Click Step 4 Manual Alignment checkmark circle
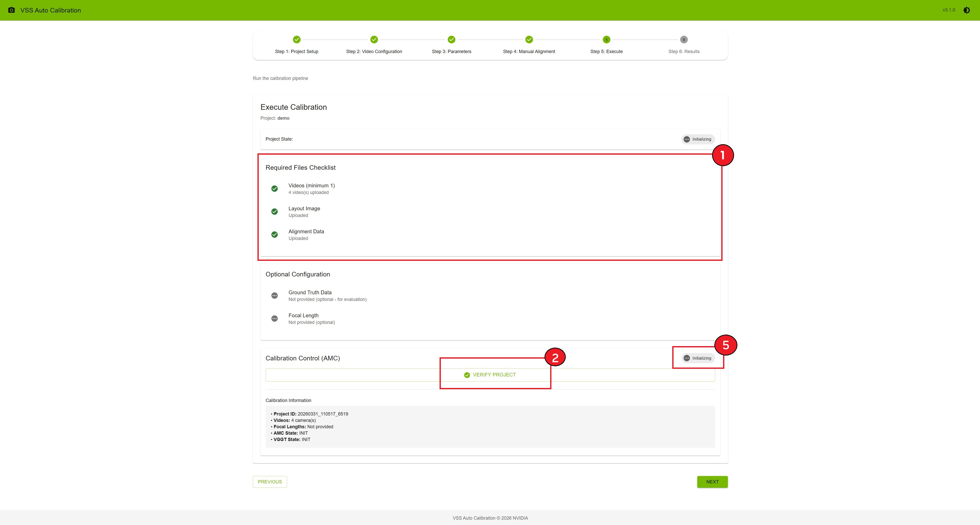The width and height of the screenshot is (980, 525). tap(529, 40)
